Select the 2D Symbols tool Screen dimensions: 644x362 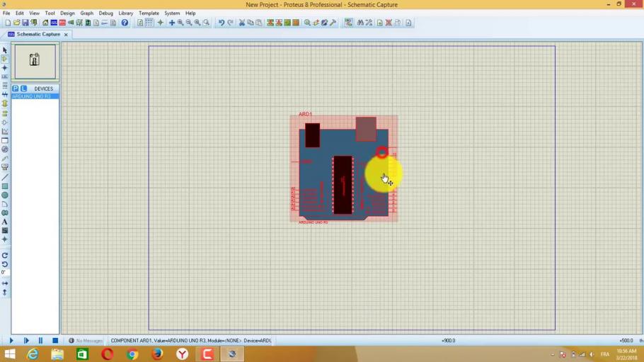5,231
